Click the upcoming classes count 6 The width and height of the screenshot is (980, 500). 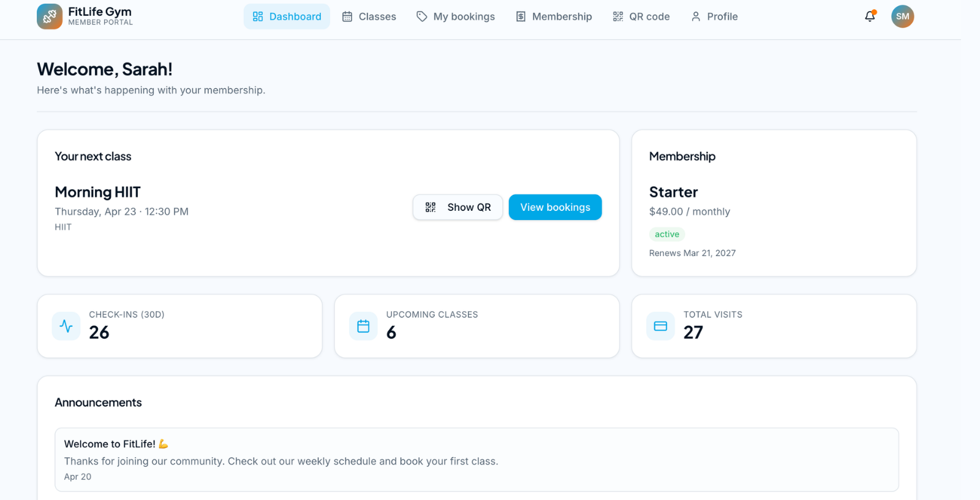point(391,332)
